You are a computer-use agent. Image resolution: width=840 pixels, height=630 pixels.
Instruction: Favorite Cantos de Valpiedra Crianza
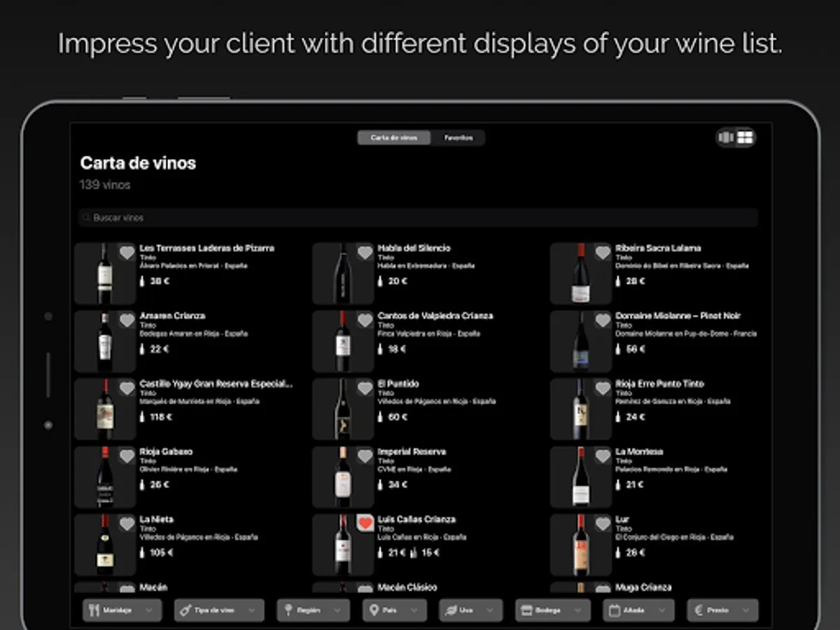[365, 321]
